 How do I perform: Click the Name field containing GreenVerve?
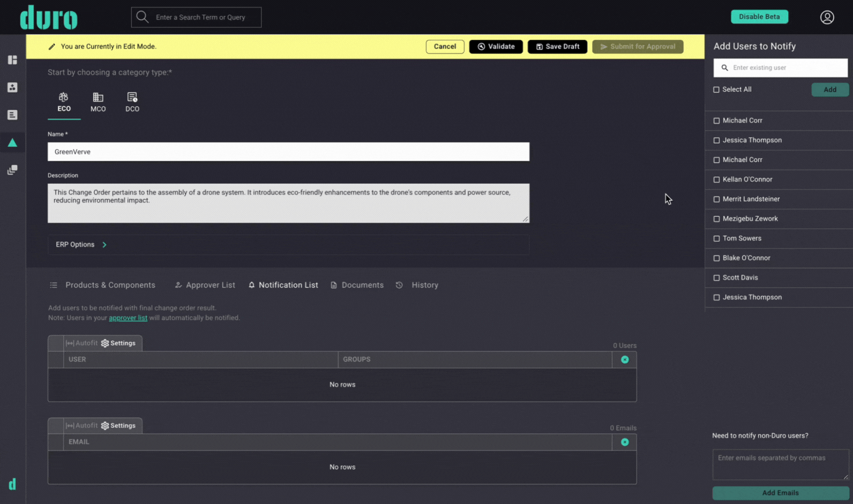coord(288,152)
